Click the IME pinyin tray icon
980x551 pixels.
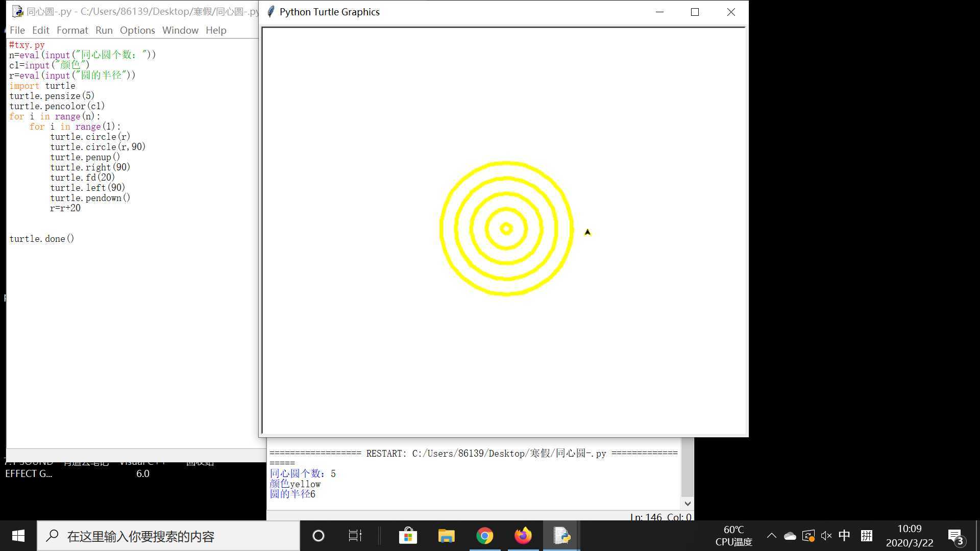tap(866, 536)
